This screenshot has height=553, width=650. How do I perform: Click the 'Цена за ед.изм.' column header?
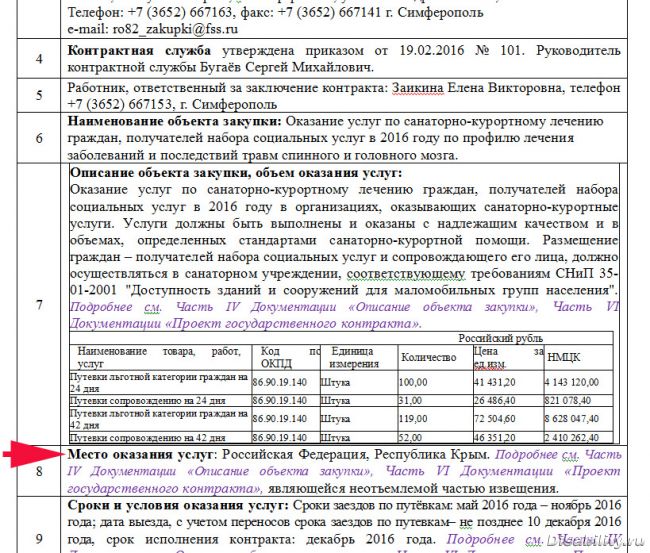[509, 357]
